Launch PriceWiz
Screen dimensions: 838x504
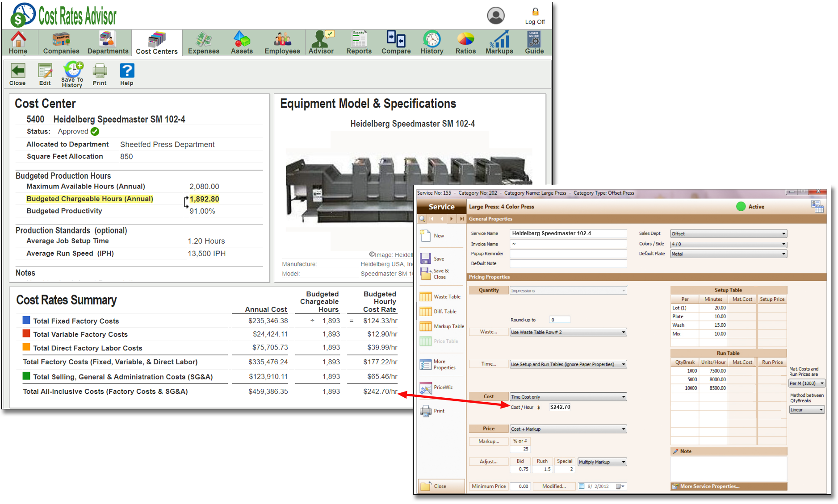[x=436, y=387]
